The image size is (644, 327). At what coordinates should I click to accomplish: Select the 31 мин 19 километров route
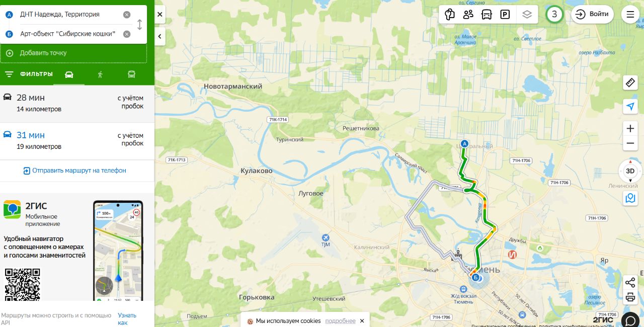(x=77, y=141)
